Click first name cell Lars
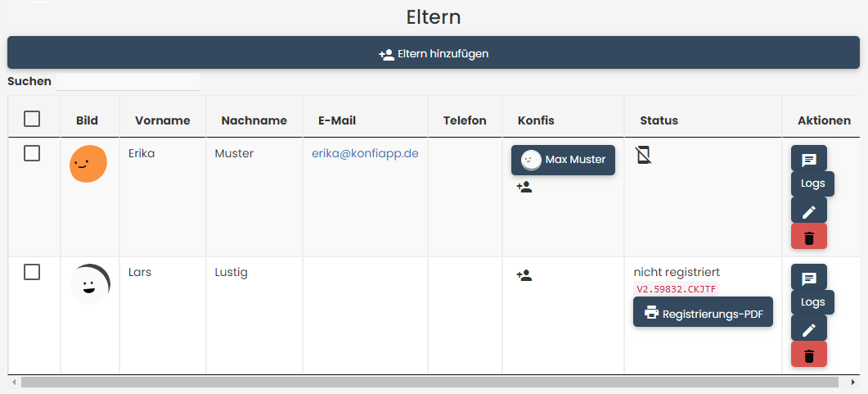868x394 pixels. pyautogui.click(x=140, y=272)
